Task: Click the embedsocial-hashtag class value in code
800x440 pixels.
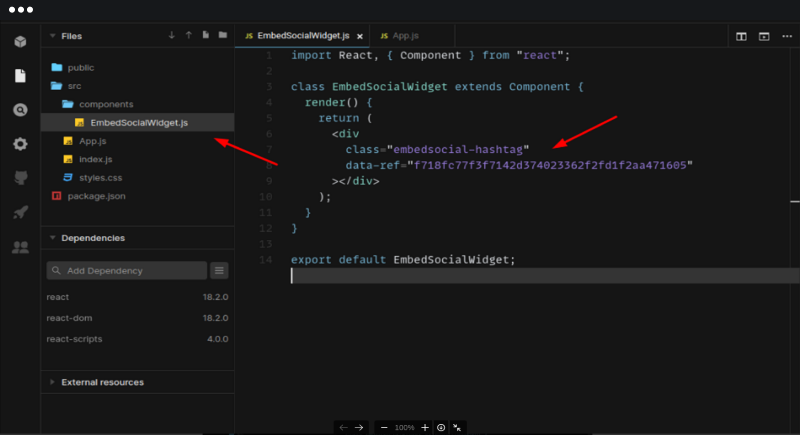Action: pyautogui.click(x=458, y=150)
